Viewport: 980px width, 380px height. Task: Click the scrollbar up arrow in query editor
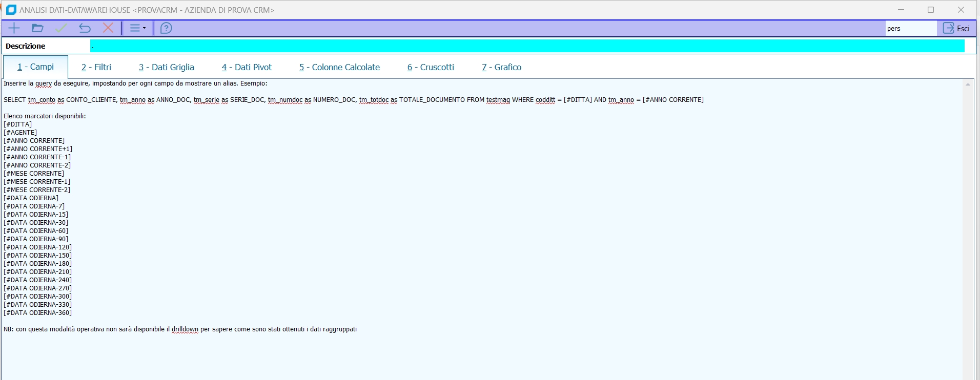tap(968, 84)
